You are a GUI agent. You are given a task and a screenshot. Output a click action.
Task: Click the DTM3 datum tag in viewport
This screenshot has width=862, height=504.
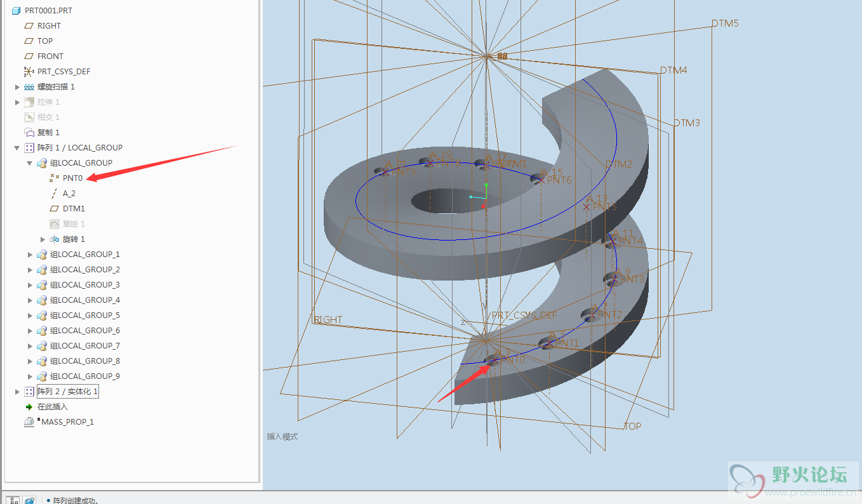[x=686, y=123]
